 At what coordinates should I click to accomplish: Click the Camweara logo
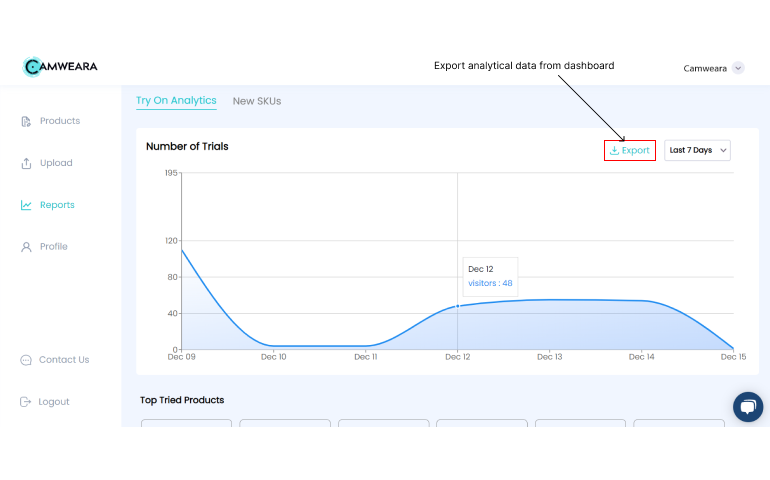coord(60,67)
